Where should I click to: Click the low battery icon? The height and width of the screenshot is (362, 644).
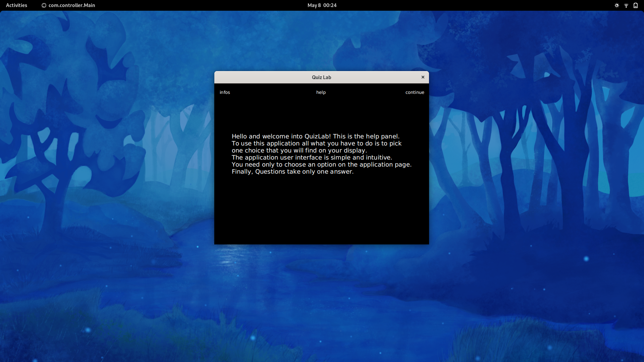coord(635,5)
